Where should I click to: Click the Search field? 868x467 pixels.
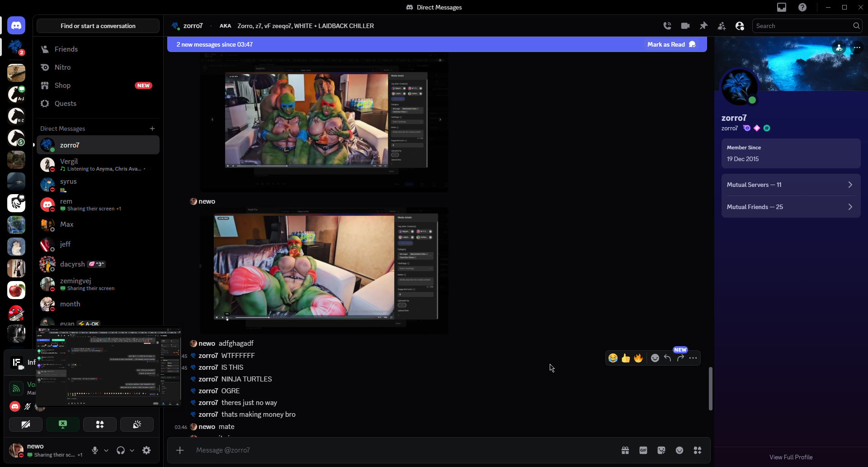(x=807, y=26)
